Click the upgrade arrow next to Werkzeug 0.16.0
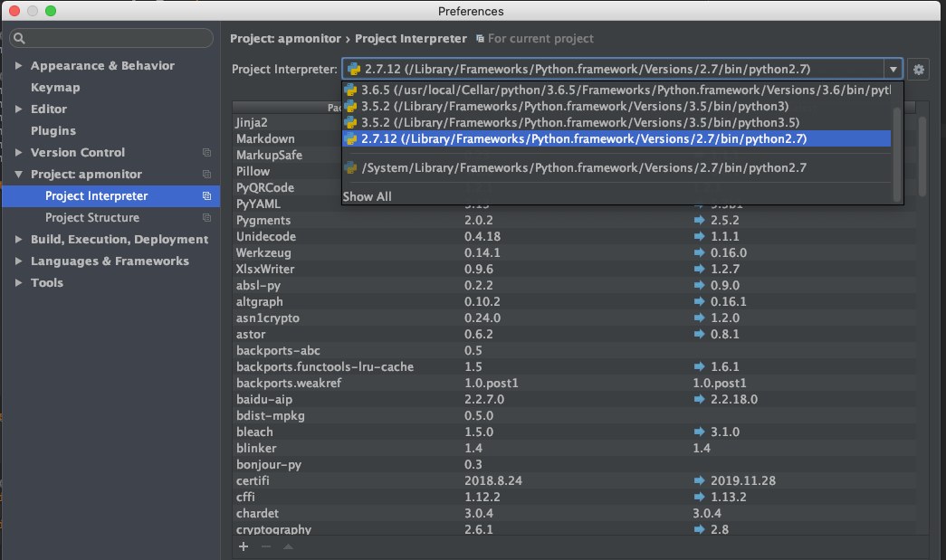 [x=699, y=253]
